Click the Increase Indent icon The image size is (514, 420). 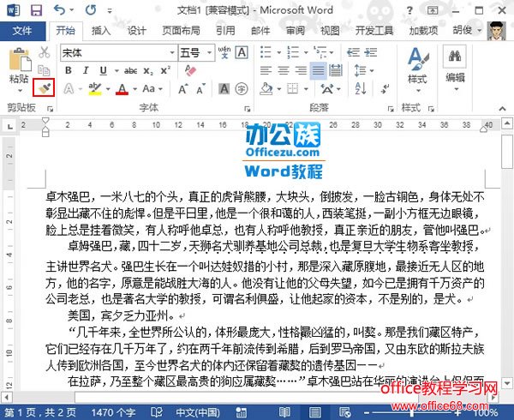[x=370, y=52]
